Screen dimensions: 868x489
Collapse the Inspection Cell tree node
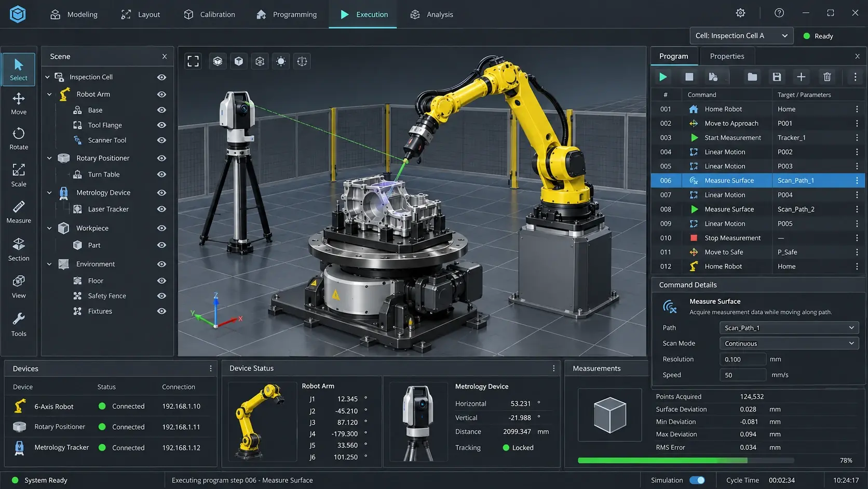coord(47,77)
